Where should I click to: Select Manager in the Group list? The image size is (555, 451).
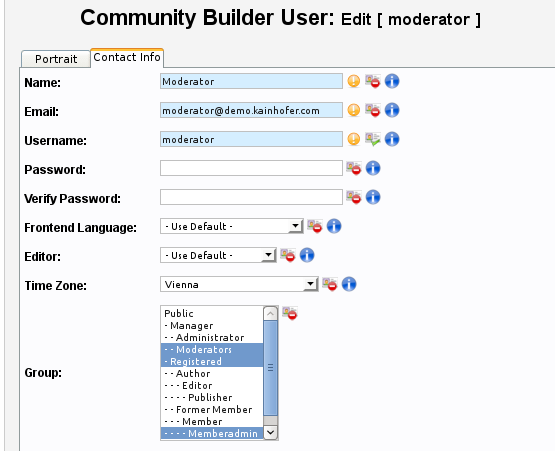(212, 325)
